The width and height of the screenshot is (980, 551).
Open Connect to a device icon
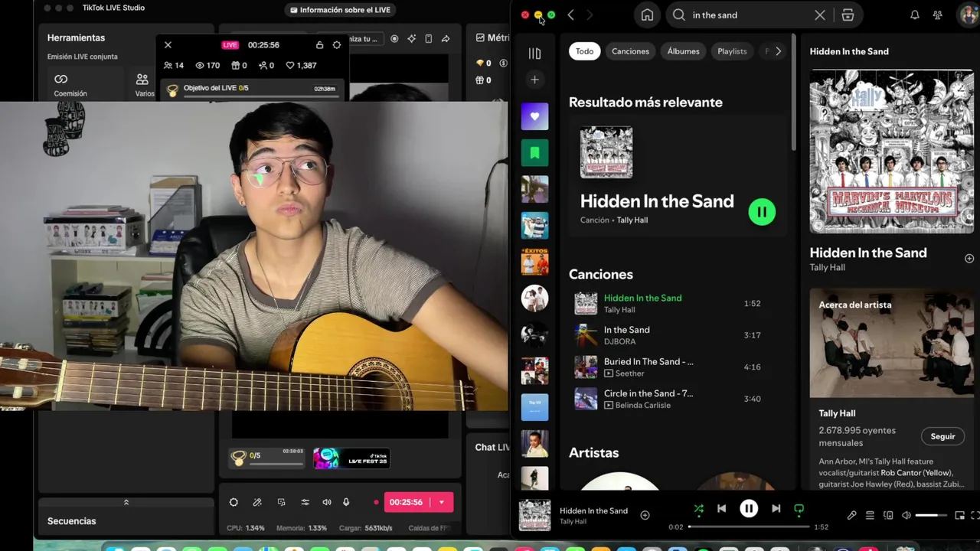888,516
